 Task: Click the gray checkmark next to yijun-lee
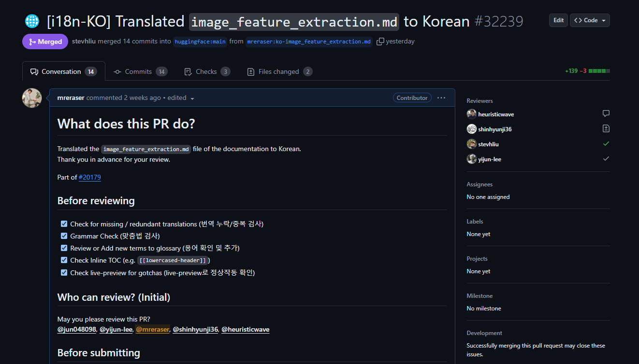(606, 159)
